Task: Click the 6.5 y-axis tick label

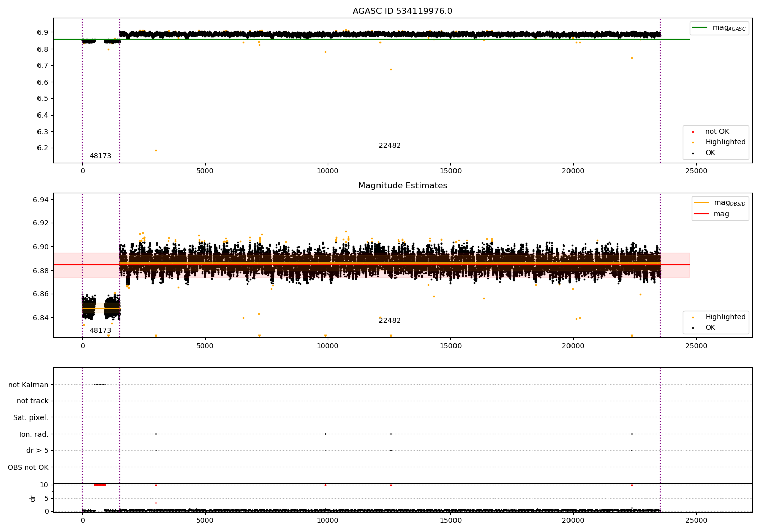Action: tap(42, 99)
